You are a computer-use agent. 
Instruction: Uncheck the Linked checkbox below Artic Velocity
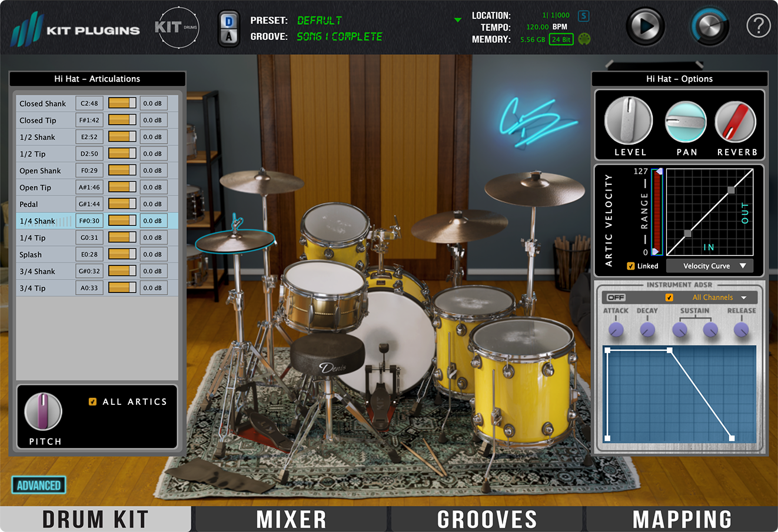click(x=630, y=266)
